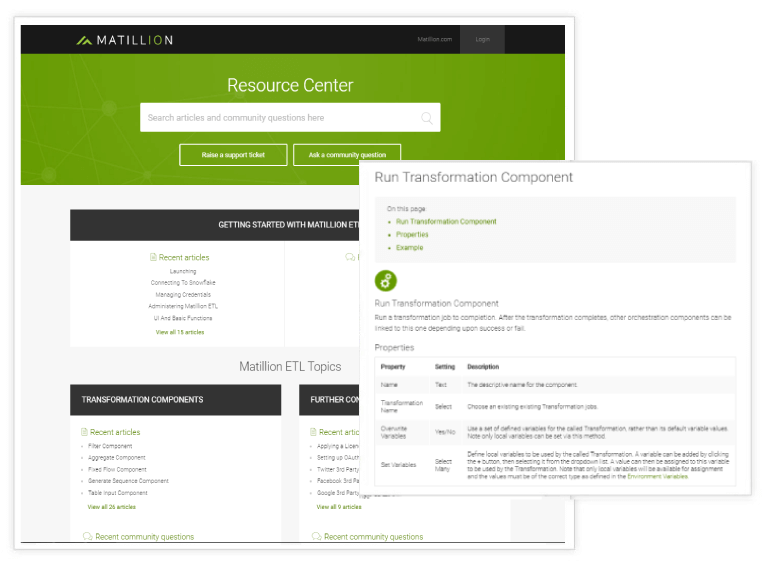Click View all 26 articles link
This screenshot has width=768, height=566.
pos(112,507)
